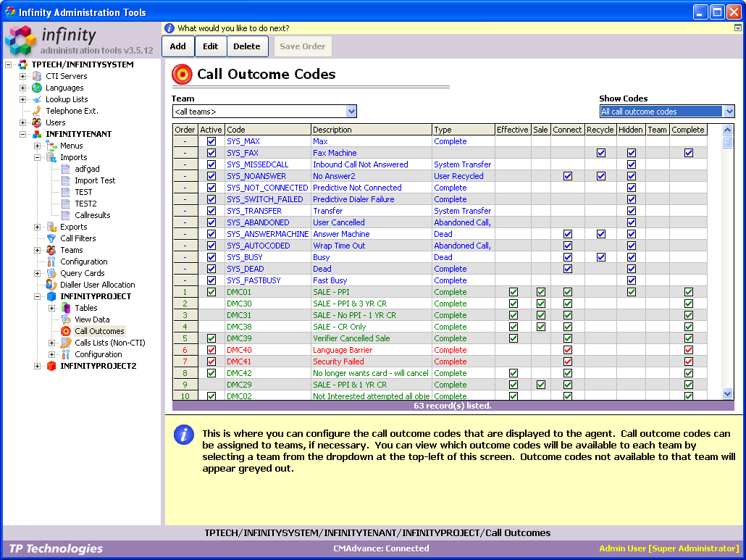Viewport: 746px width, 560px height.
Task: Click the Teams tree icon
Action: point(51,250)
